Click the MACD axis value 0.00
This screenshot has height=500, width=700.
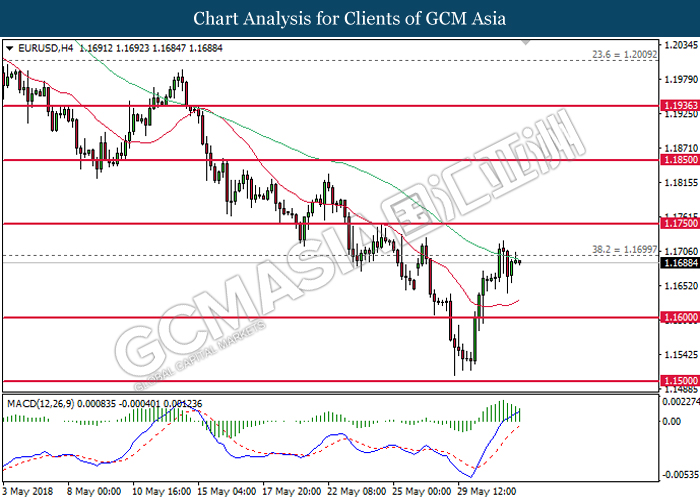click(672, 421)
